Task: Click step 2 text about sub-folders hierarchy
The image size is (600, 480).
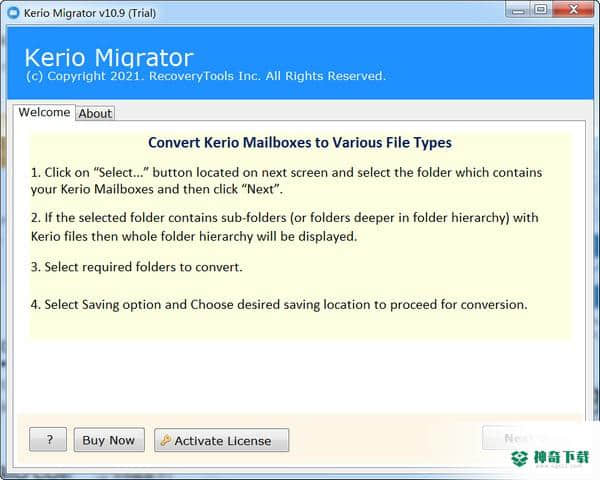Action: (285, 227)
